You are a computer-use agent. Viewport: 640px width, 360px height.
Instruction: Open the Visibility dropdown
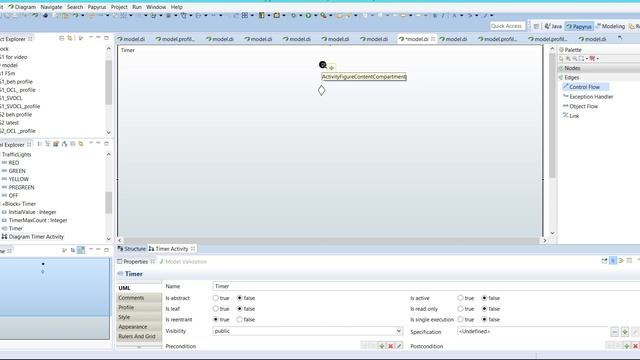(x=398, y=331)
